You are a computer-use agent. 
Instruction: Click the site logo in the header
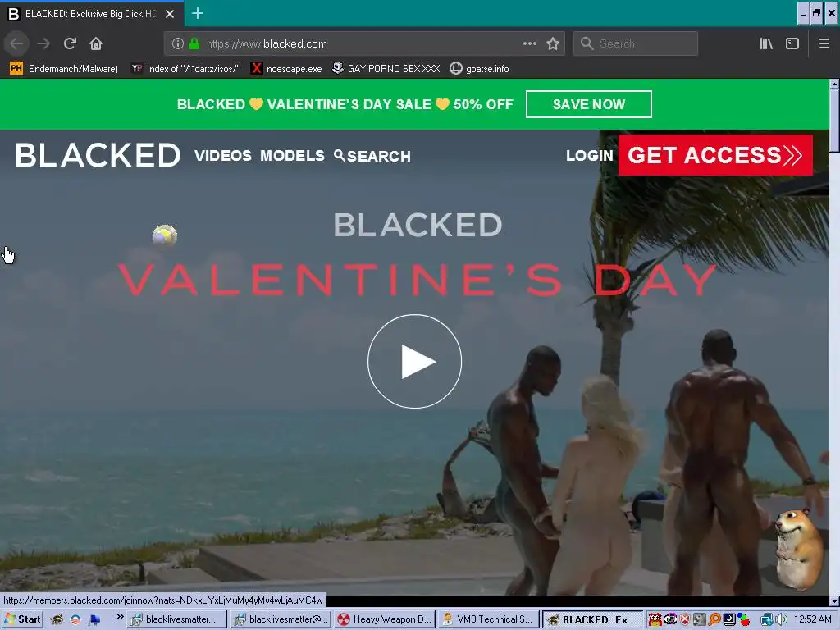(98, 155)
